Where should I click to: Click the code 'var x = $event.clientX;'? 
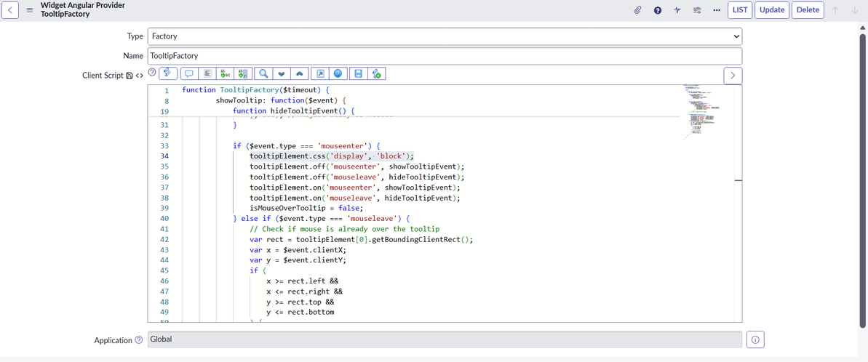click(298, 250)
